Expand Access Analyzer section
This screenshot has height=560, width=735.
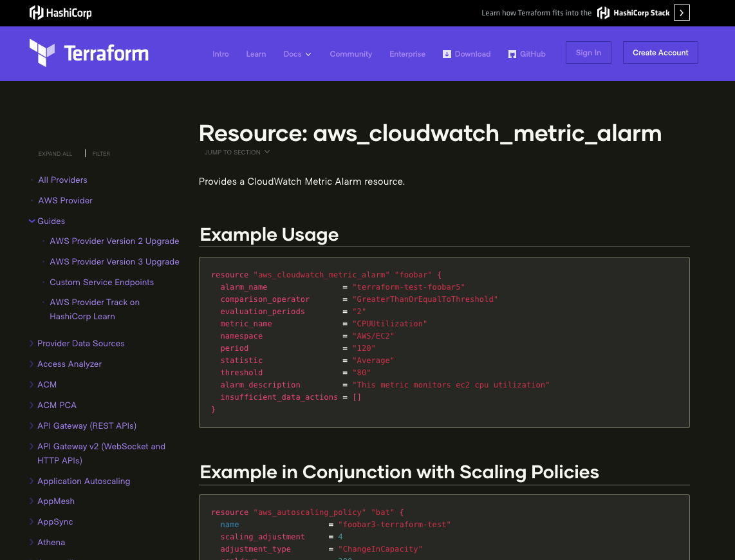click(66, 364)
